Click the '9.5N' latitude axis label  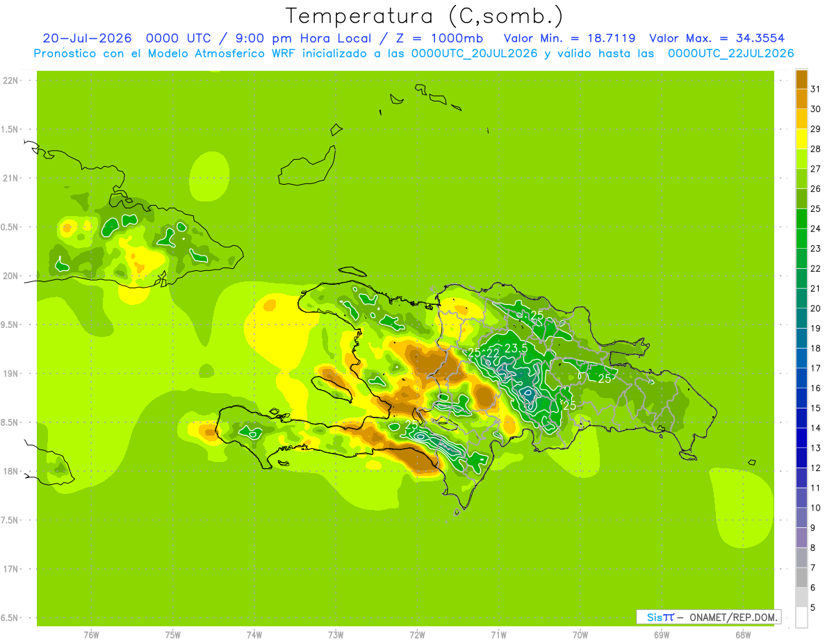tap(10, 324)
